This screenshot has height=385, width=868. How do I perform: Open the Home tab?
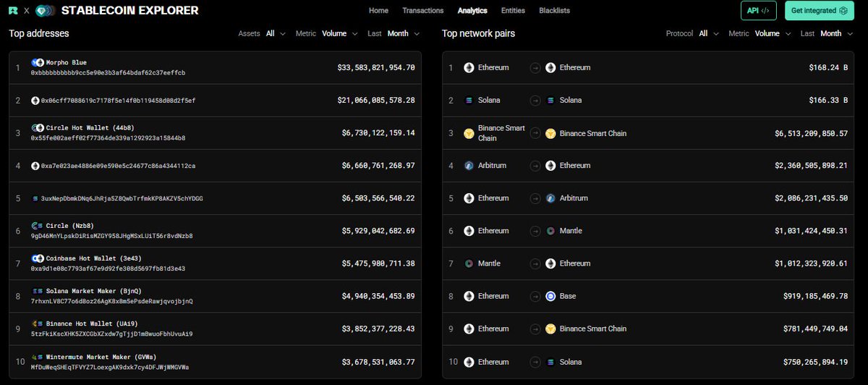point(378,11)
